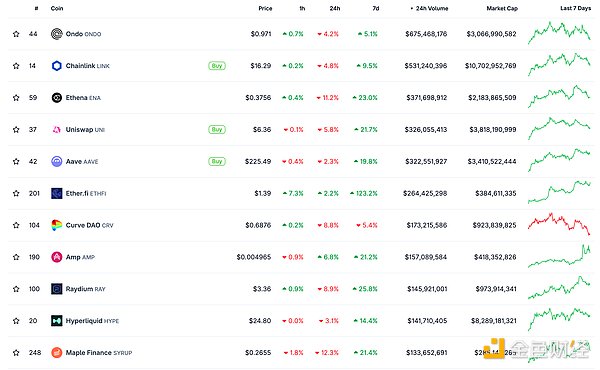Viewport: 600px width, 370px height.
Task: Open the Ethena coin logo
Action: [57, 98]
